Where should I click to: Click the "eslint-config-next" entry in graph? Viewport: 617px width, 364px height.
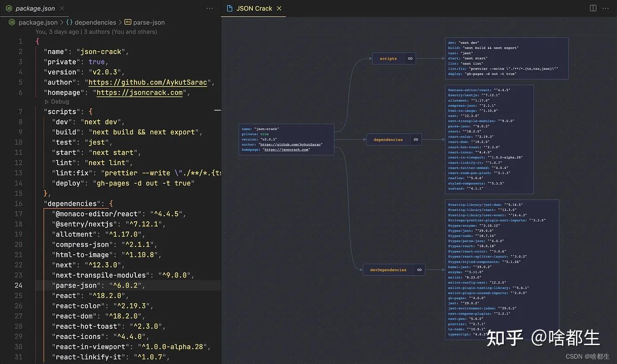pos(477,282)
